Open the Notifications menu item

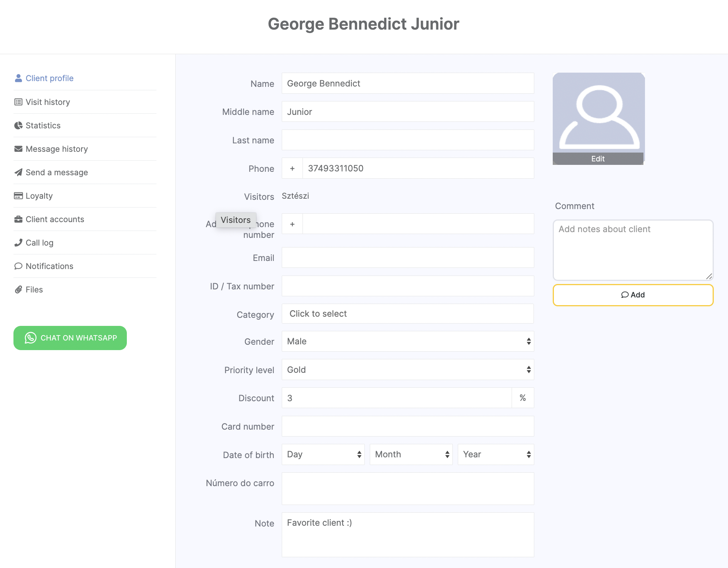pyautogui.click(x=49, y=266)
